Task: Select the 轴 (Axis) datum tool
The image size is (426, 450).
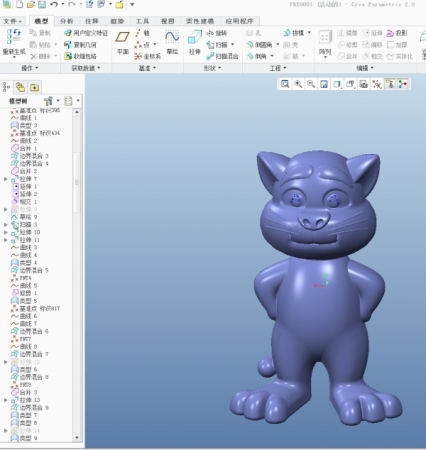Action: click(142, 33)
